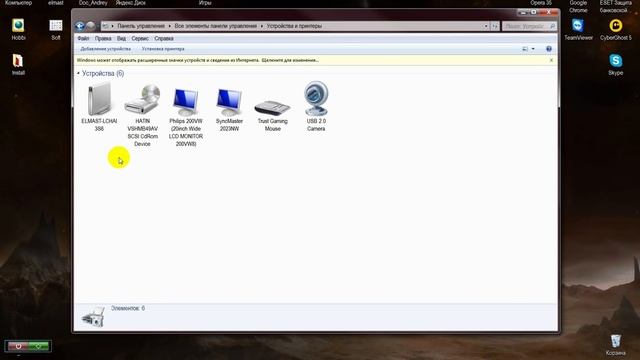Open the view options dropdown arrow
The height and width of the screenshot is (360, 640).
[533, 49]
